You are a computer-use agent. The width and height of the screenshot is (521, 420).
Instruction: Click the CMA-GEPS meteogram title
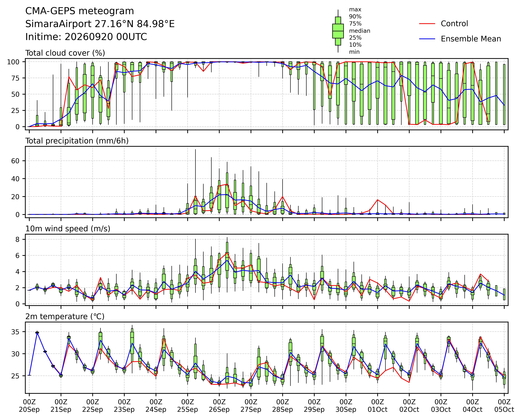click(x=80, y=11)
